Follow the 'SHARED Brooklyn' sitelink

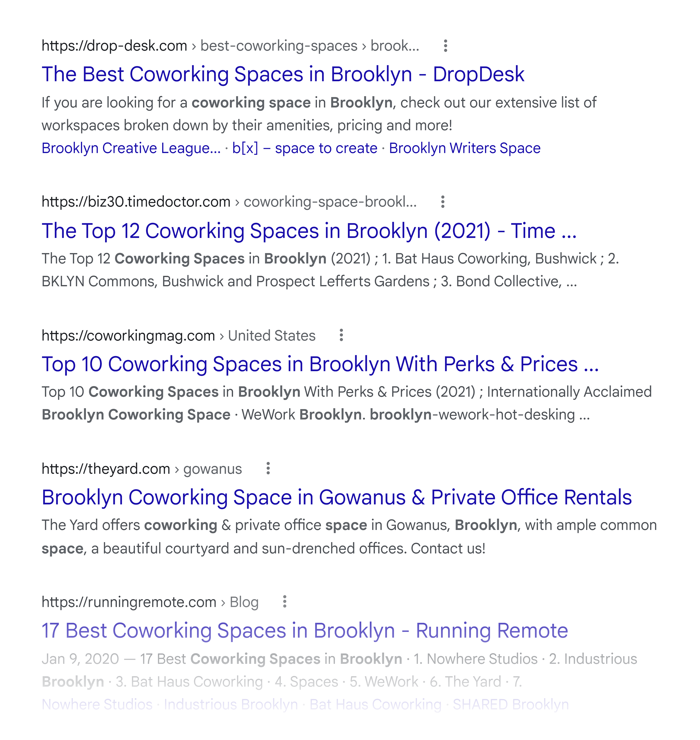coord(511,704)
